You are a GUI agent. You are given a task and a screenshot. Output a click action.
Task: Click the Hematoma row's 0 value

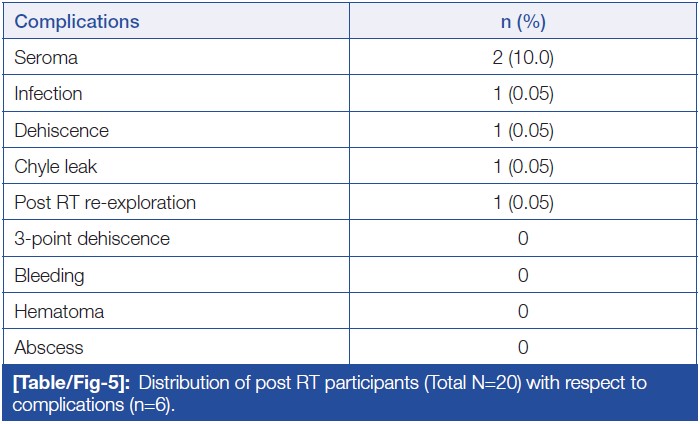point(523,311)
